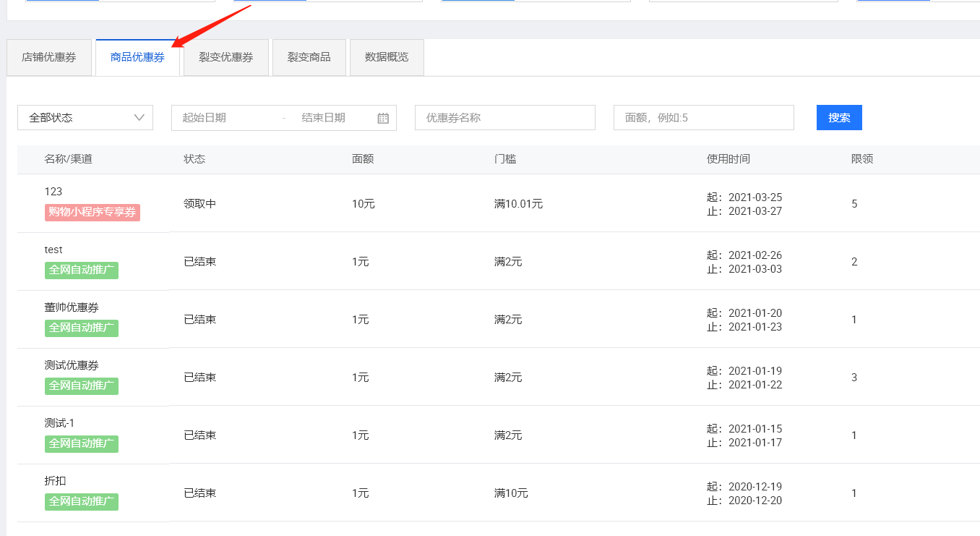Click limit value 3 in 测试优惠券 row
This screenshot has height=536, width=980.
[854, 378]
